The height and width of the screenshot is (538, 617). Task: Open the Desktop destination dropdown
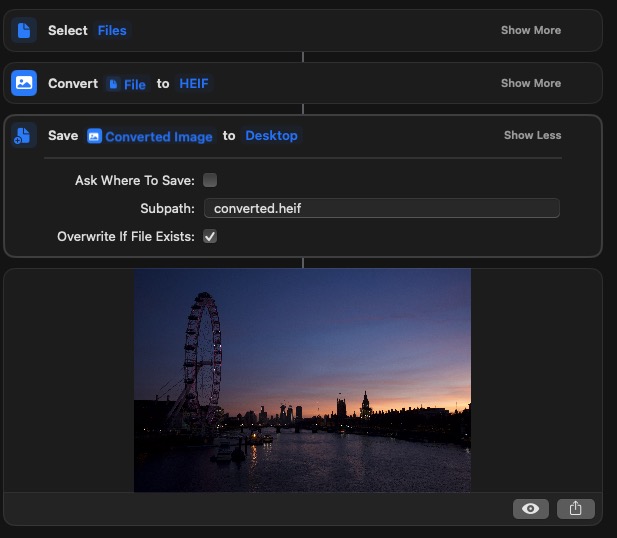pyautogui.click(x=271, y=135)
